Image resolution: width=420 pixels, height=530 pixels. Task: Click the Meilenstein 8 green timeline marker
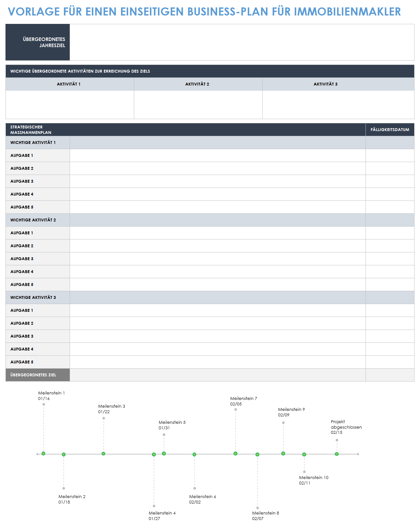click(x=257, y=454)
